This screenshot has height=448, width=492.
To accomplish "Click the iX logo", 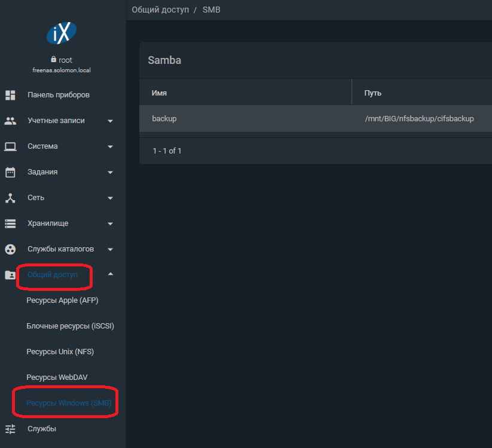I will (62, 33).
